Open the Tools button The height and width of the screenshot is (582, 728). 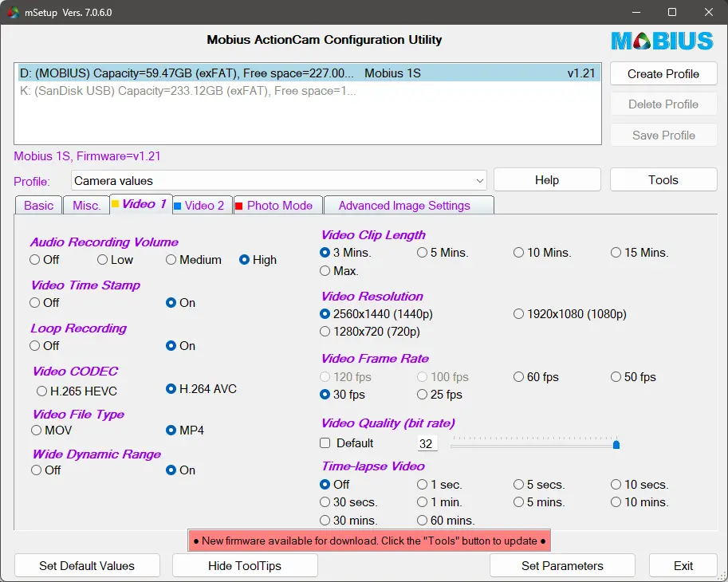click(x=663, y=180)
